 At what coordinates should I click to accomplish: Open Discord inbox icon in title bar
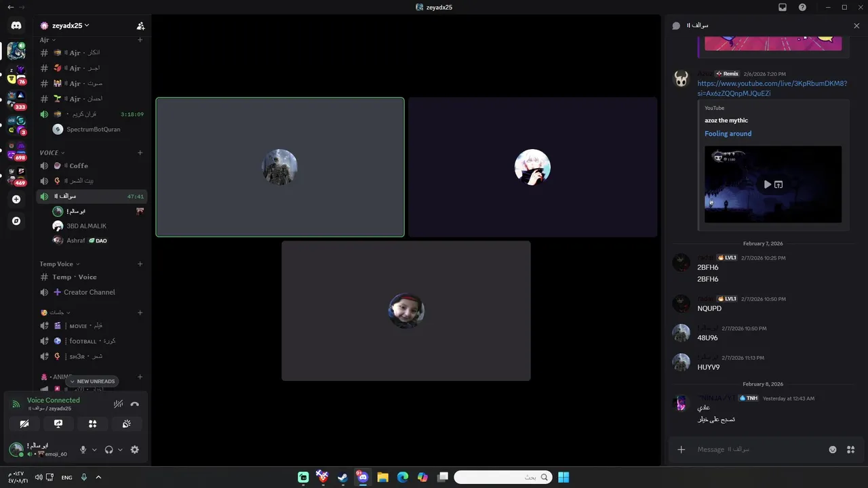783,7
